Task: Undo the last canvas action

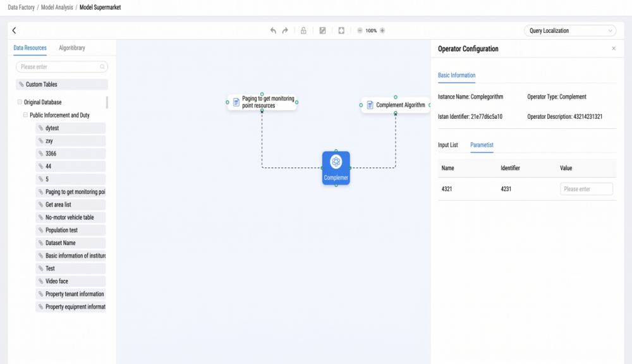Action: point(273,30)
